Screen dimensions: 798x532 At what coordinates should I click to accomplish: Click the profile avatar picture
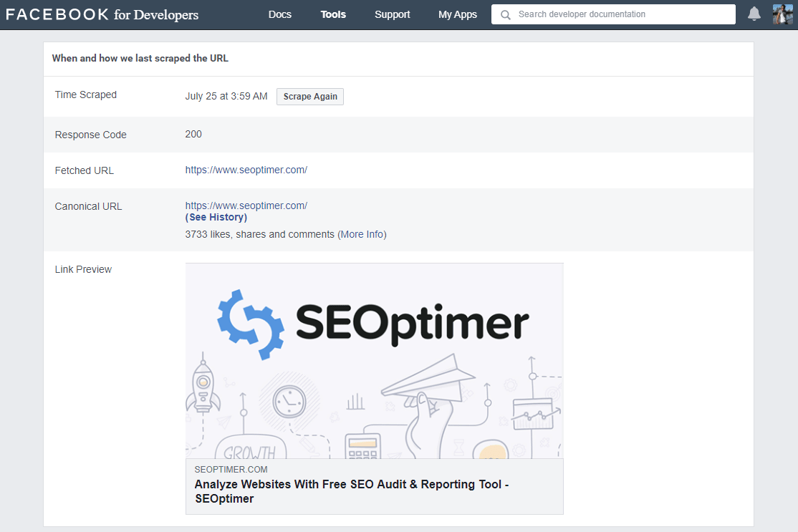[x=782, y=14]
